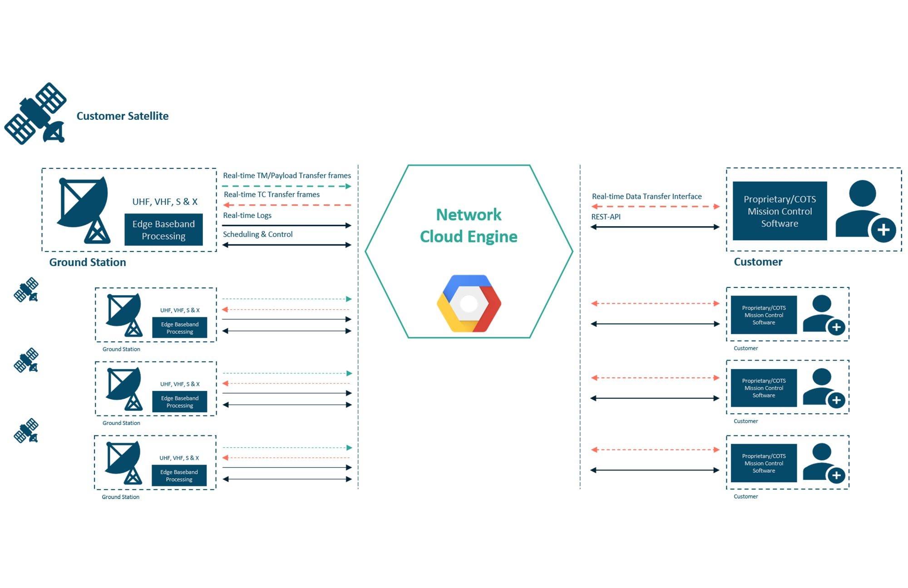
Task: Click the large 'Edge Baseband Processing' box
Action: click(163, 230)
